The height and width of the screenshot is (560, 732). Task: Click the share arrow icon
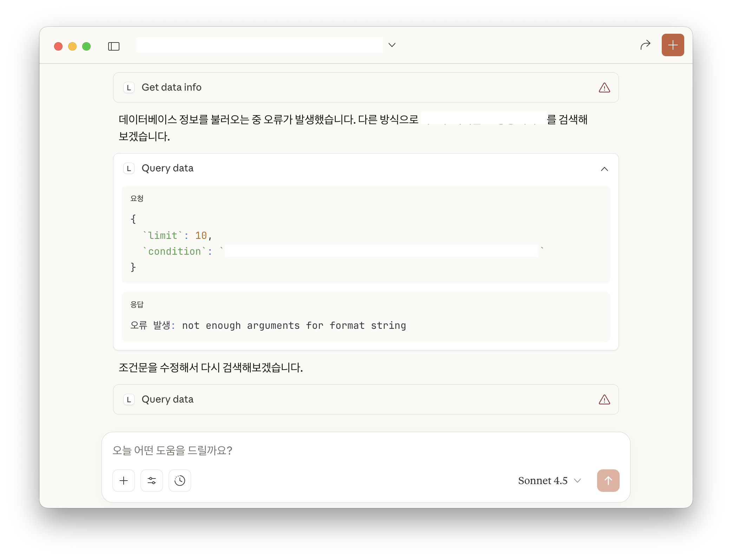pos(645,45)
